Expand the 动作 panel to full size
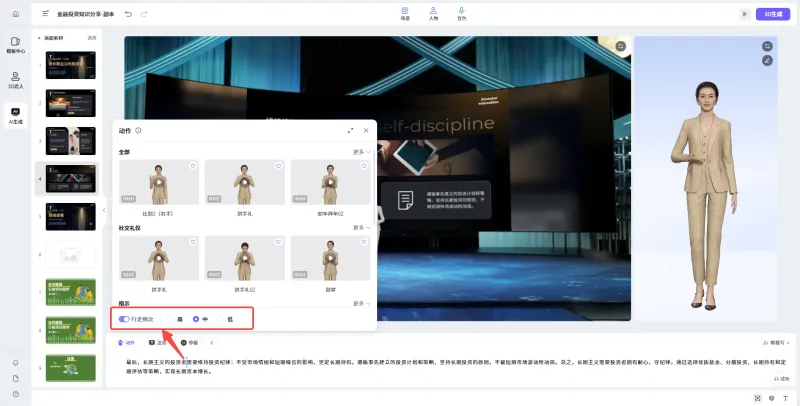The height and width of the screenshot is (406, 800). (351, 131)
